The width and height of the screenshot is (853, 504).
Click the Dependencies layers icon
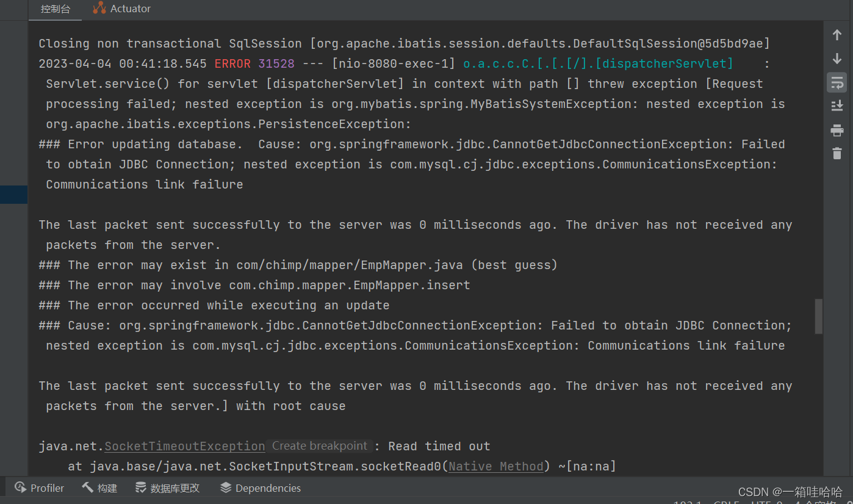[226, 488]
